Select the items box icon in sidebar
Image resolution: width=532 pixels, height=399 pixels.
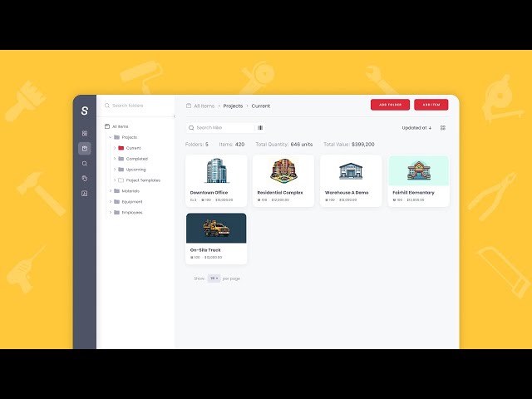coord(85,149)
